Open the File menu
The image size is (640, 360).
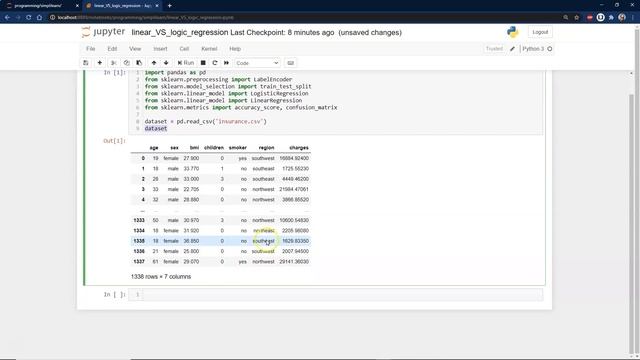[x=91, y=49]
